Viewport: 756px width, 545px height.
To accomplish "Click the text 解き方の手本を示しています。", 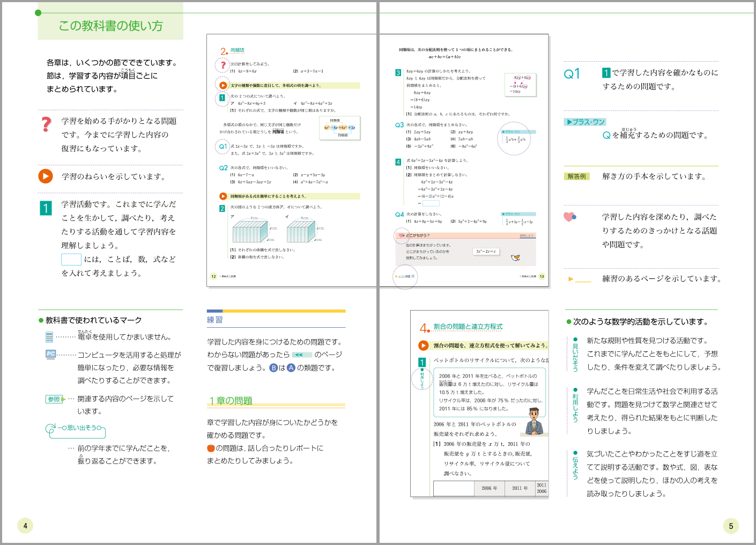I will [656, 176].
